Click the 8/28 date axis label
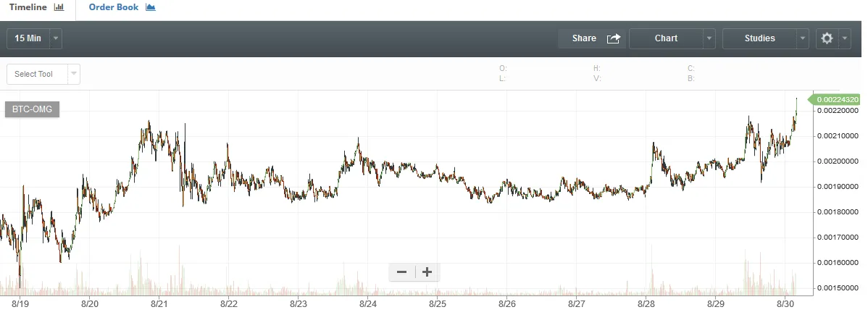The height and width of the screenshot is (315, 868). [646, 304]
